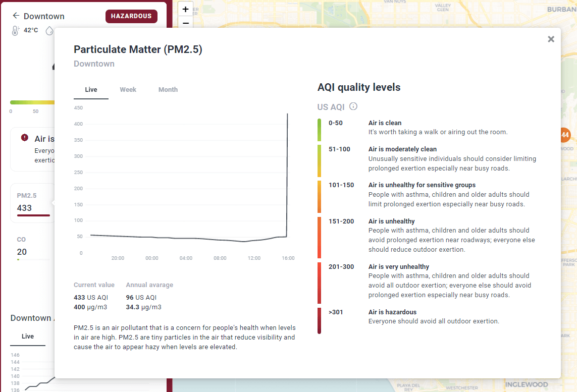The width and height of the screenshot is (577, 392).
Task: Click the back arrow beside Downtown
Action: tap(16, 16)
